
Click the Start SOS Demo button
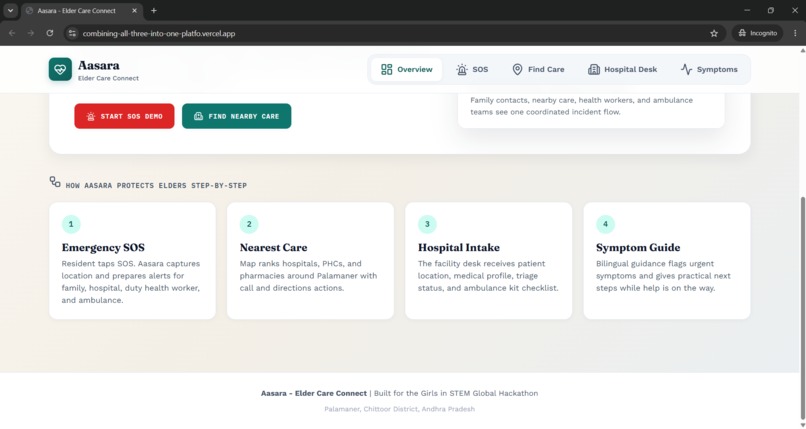pos(124,116)
